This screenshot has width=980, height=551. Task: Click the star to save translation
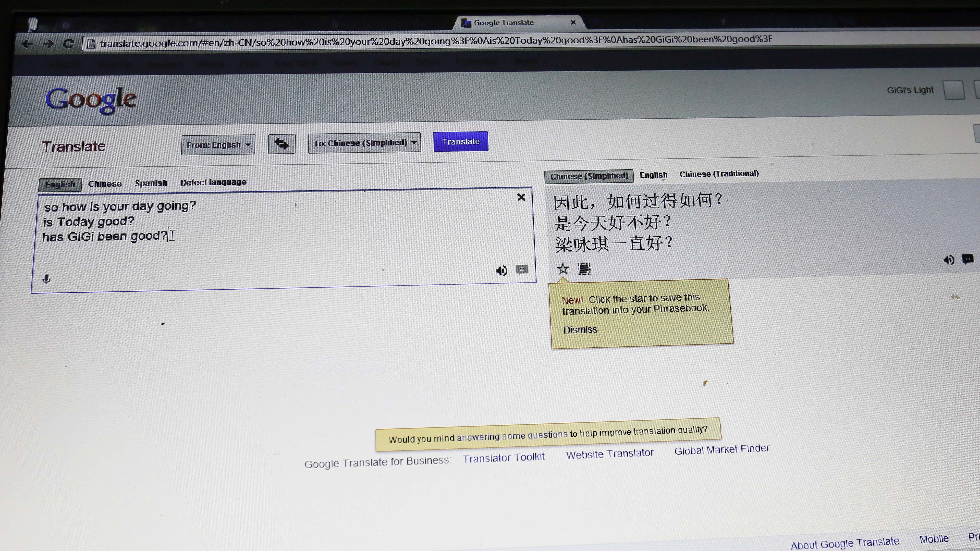pyautogui.click(x=563, y=269)
